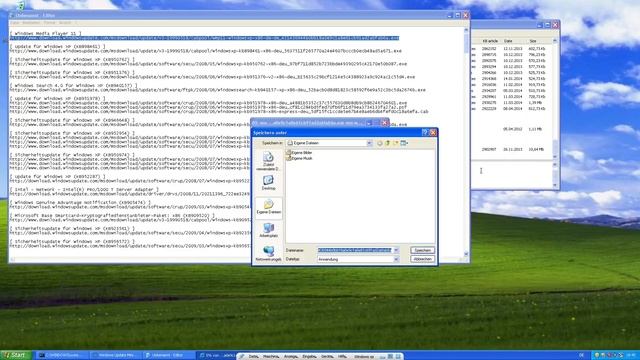Click the row with size 10,64 Mb
640x360 pixels.
513,149
